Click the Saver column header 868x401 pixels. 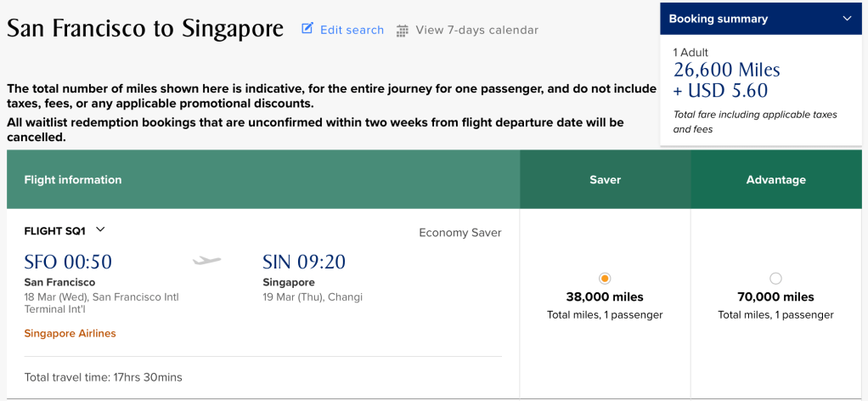[x=605, y=179]
